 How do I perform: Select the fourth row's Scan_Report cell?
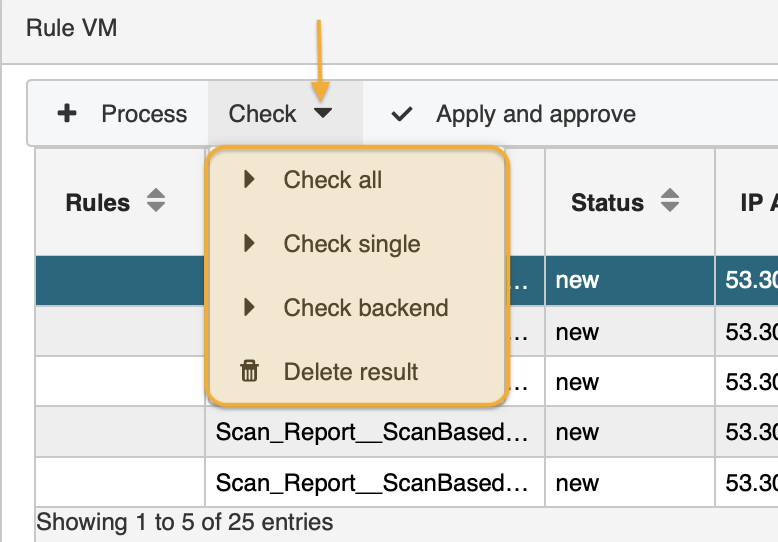click(373, 432)
